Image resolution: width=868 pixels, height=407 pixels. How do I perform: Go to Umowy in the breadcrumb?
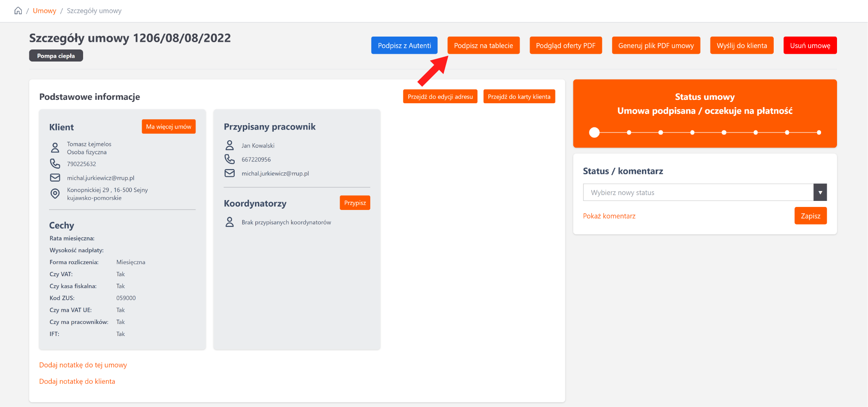click(x=44, y=11)
